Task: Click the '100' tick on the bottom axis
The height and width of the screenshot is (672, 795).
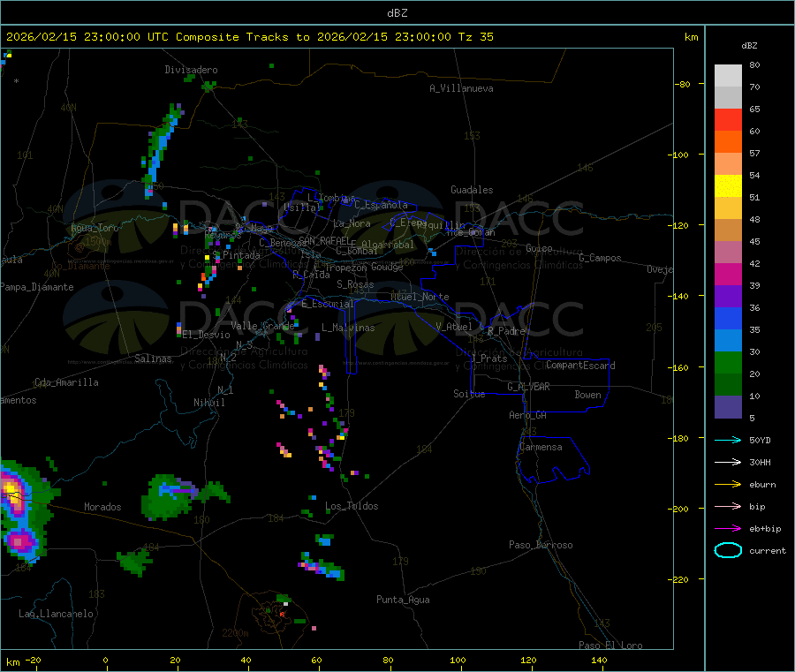Action: pyautogui.click(x=458, y=660)
